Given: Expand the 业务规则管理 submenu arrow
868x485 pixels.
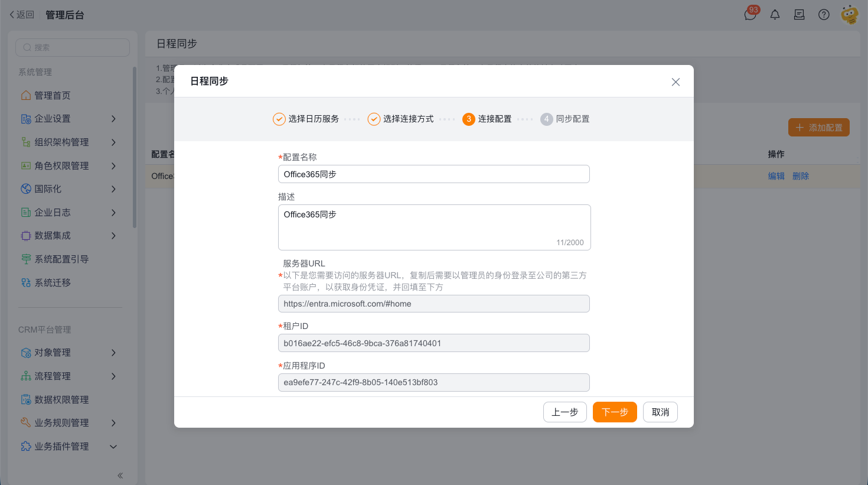Looking at the screenshot, I should pos(113,422).
